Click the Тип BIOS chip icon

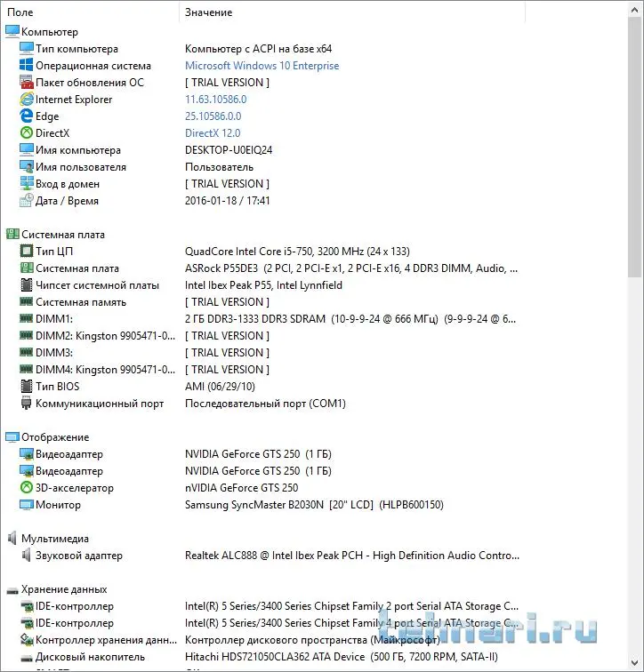(26, 386)
